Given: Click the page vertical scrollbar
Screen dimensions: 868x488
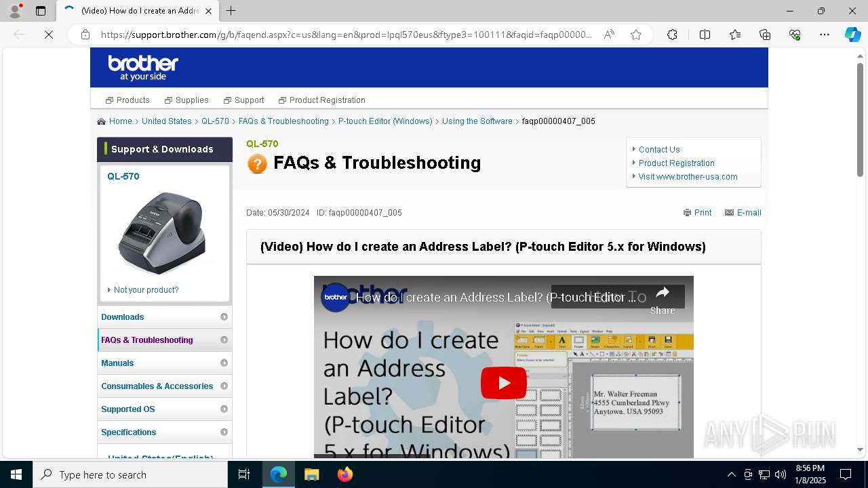Looking at the screenshot, I should click(861, 119).
